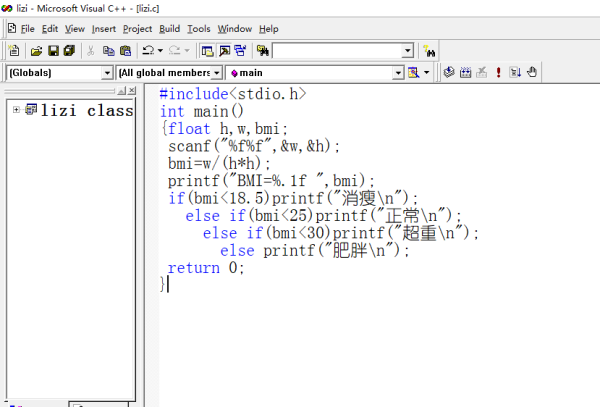Viewport: 600px width, 407px height.
Task: Click the #include<stdio.h> line
Action: click(x=233, y=94)
